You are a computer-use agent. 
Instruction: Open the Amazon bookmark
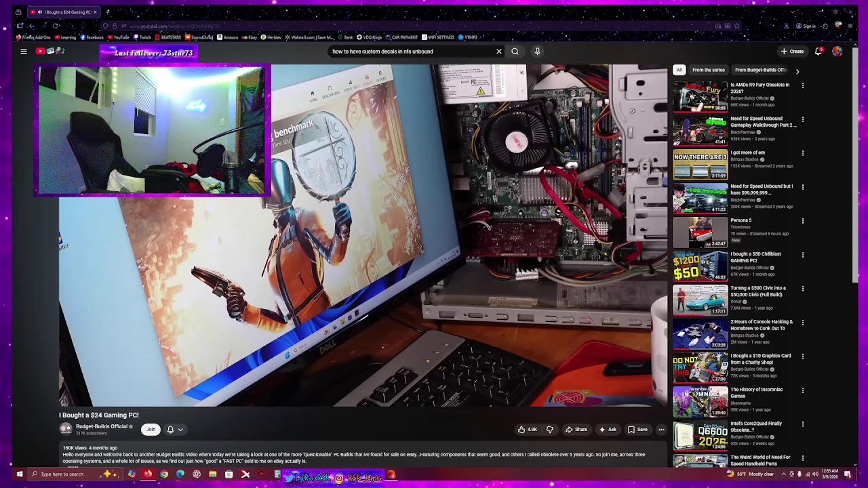[x=228, y=37]
